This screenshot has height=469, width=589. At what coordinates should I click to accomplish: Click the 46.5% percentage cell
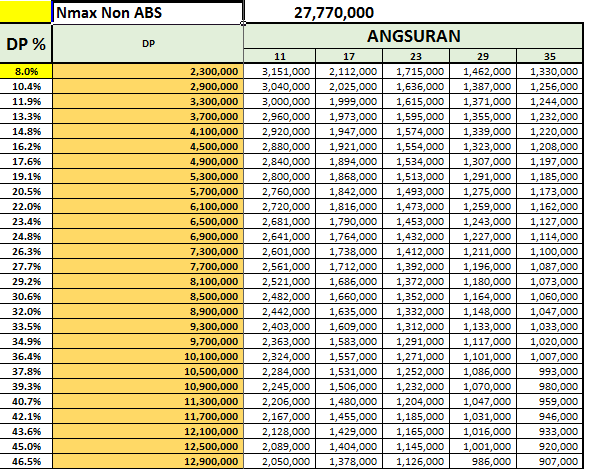(x=26, y=461)
